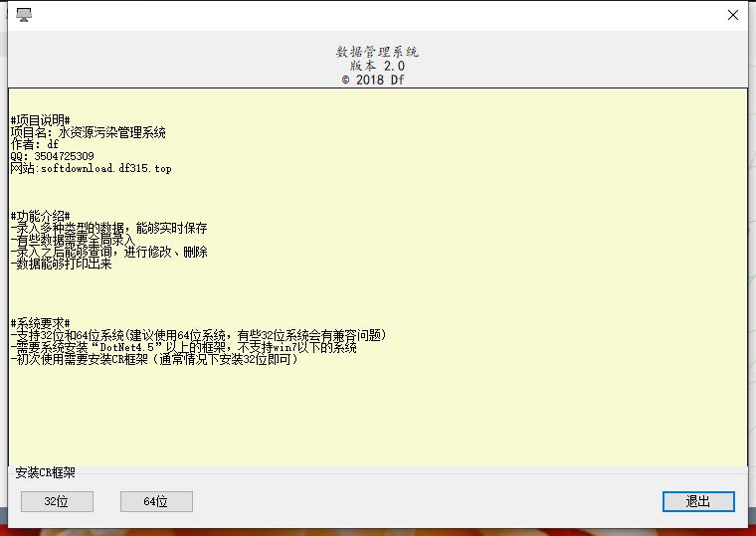This screenshot has height=536, width=756.
Task: Install the 64位 CR framework
Action: pos(156,501)
